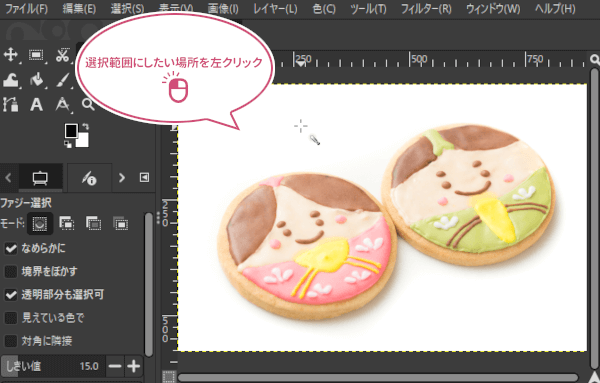This screenshot has width=600, height=383.
Task: Open the 画像(I) menu
Action: (223, 8)
